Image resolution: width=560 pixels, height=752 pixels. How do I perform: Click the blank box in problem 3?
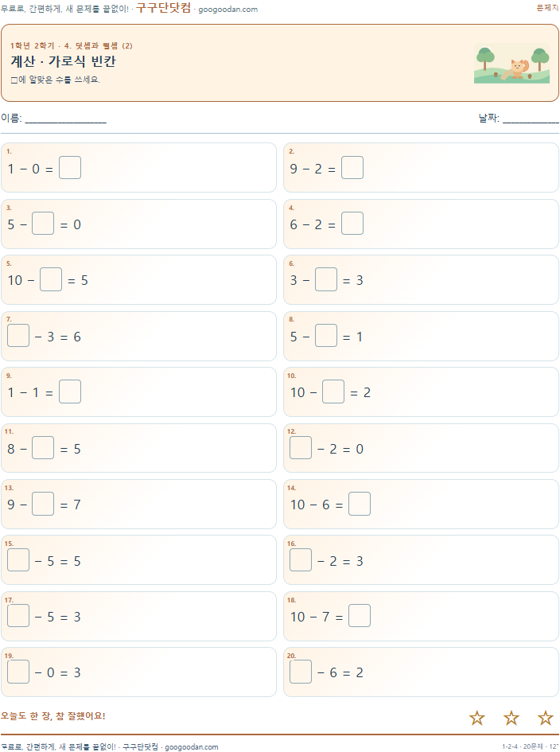[43, 224]
